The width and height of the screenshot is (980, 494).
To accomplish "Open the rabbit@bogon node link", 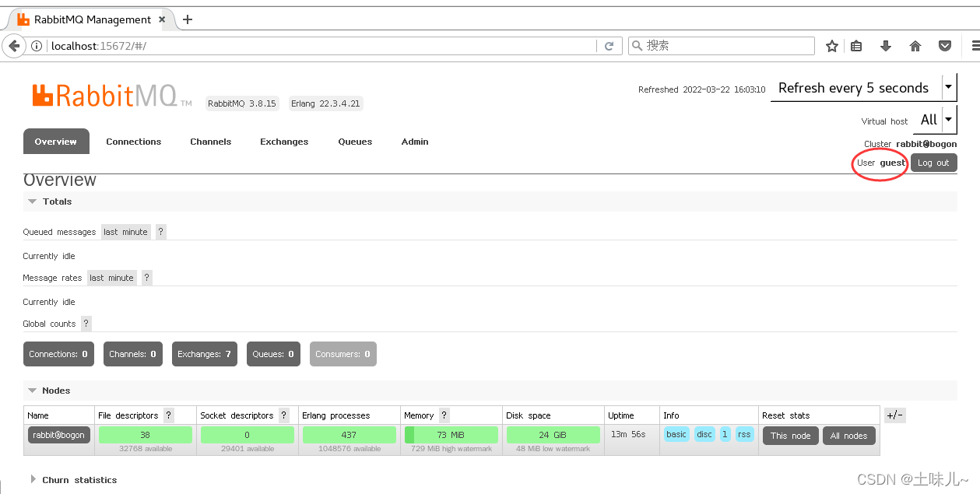I will point(59,435).
